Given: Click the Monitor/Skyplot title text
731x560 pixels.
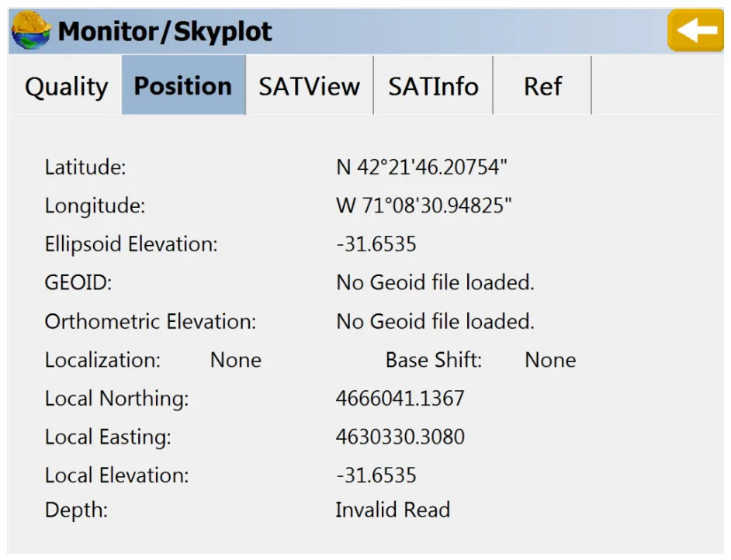Looking at the screenshot, I should click(x=165, y=32).
